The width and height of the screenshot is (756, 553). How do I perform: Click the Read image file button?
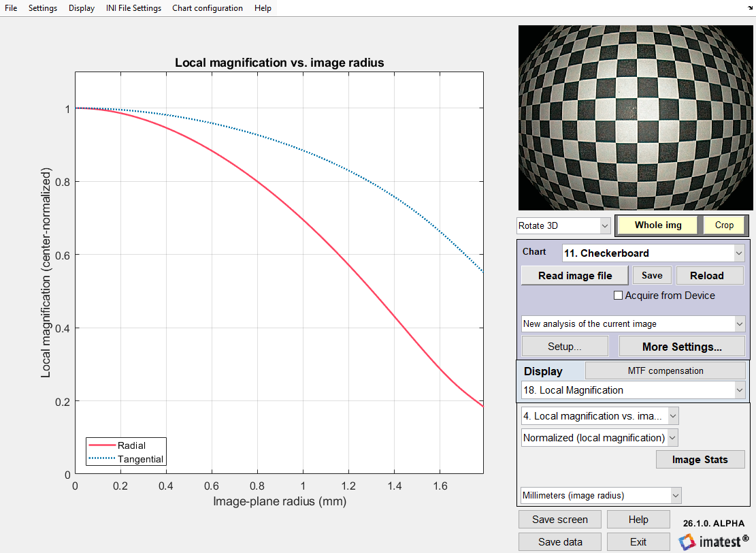click(575, 276)
